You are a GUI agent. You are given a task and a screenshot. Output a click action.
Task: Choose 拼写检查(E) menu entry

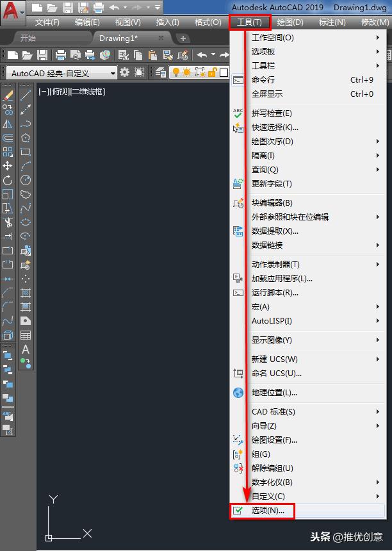point(307,113)
